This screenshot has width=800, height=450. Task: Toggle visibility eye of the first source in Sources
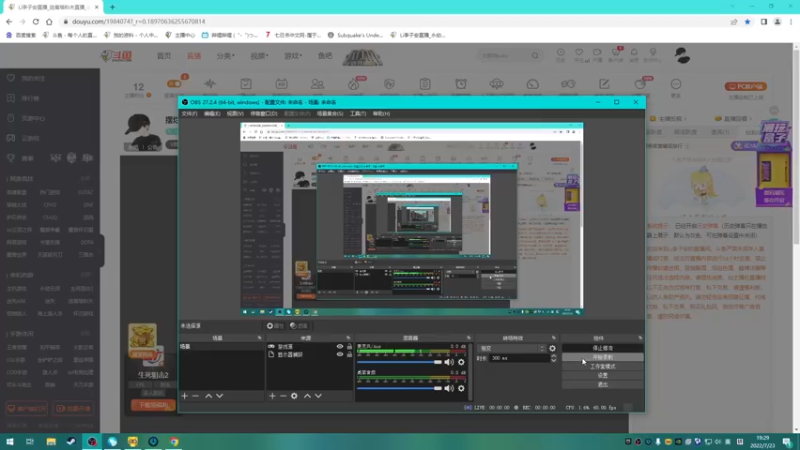340,346
